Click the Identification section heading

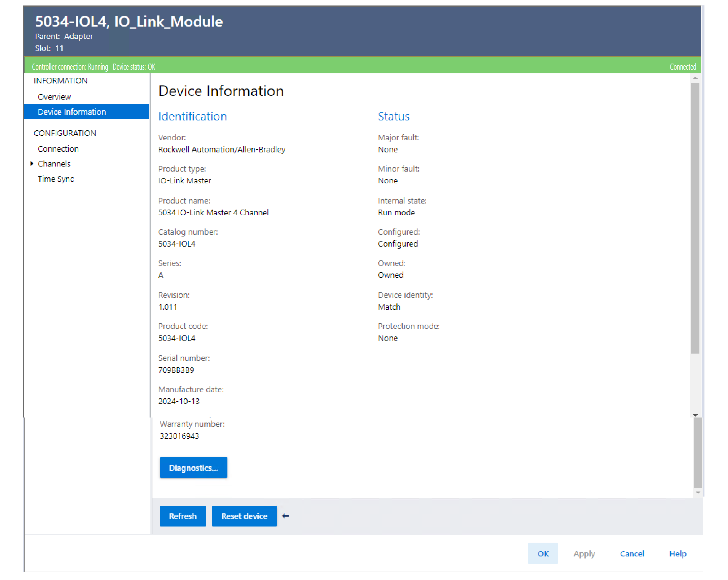192,116
